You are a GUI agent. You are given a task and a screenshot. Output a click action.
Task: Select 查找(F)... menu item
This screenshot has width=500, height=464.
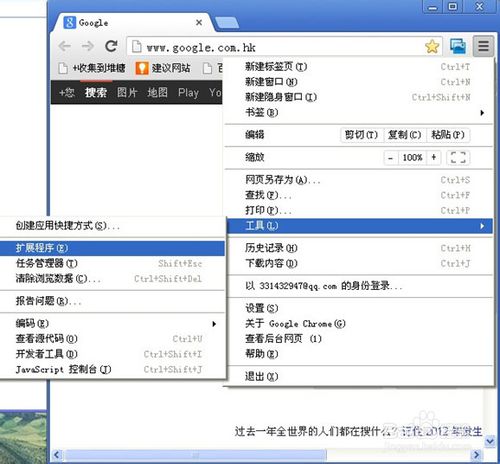point(358,195)
